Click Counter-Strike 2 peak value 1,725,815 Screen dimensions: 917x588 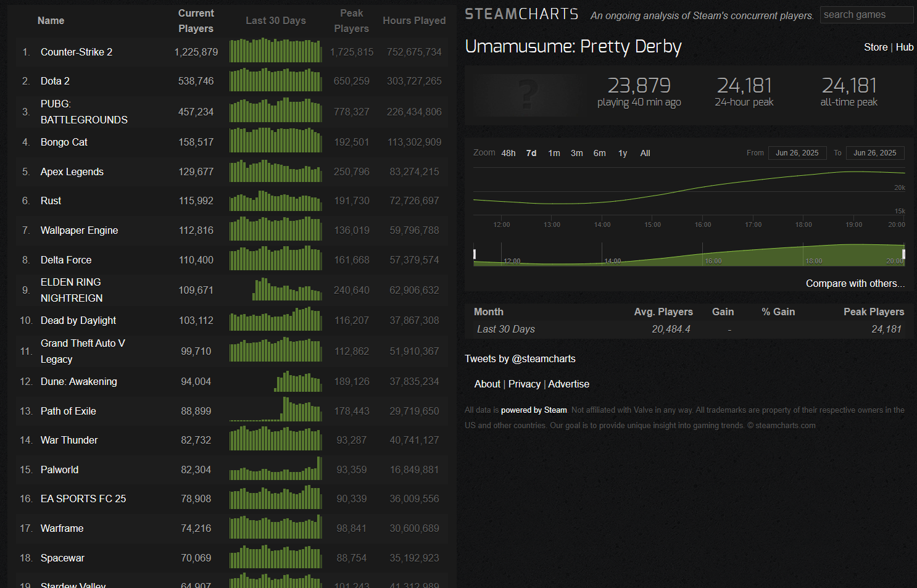point(352,52)
